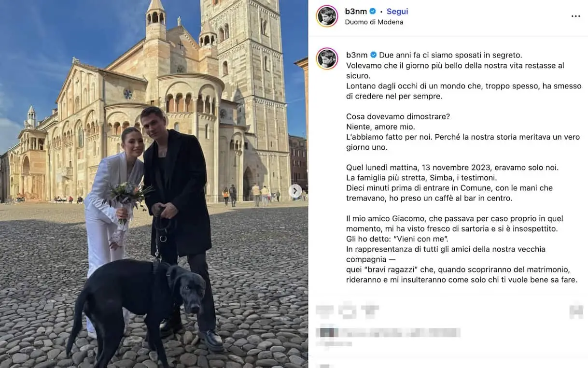Screen dimensions: 588x368
Task: Click the caption paragraph starting 'Cosa dovevamo dimostrare?'
Action: tap(463, 132)
